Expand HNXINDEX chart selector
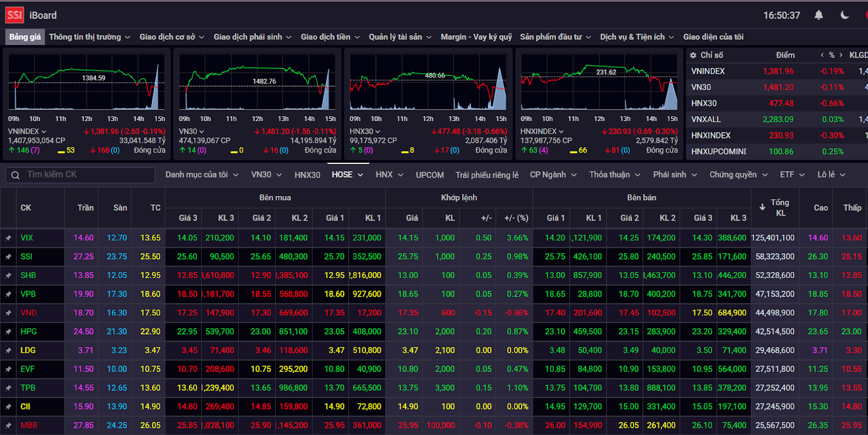868x435 pixels. pyautogui.click(x=542, y=131)
